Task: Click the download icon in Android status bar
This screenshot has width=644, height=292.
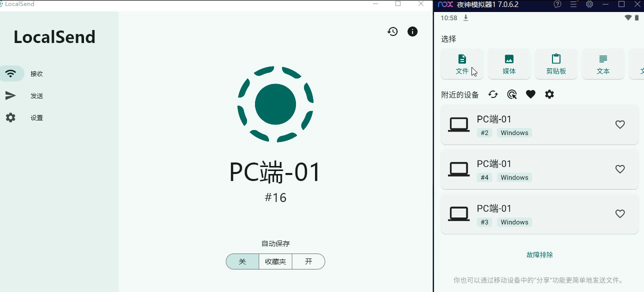Action: [465, 18]
